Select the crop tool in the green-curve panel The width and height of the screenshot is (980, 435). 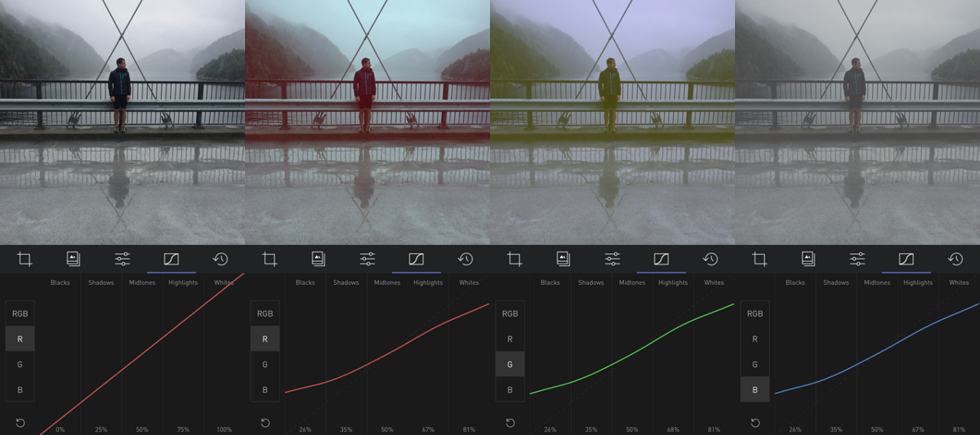[514, 260]
